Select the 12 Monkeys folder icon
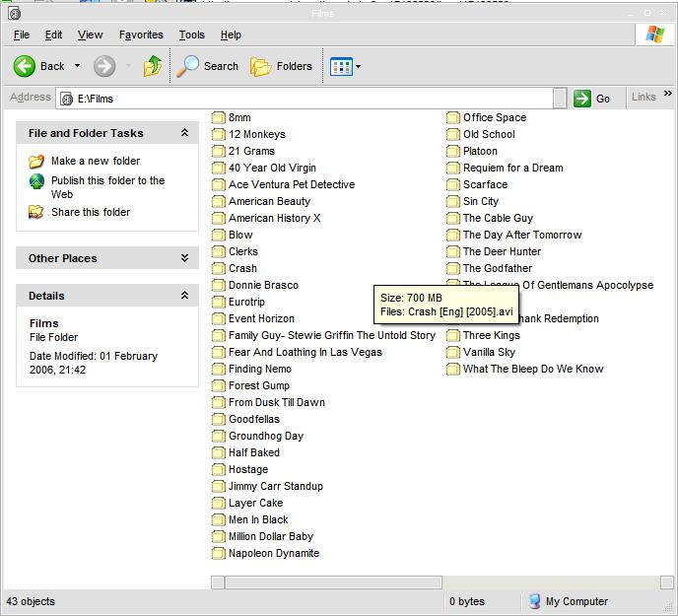This screenshot has width=678, height=616. pos(219,134)
